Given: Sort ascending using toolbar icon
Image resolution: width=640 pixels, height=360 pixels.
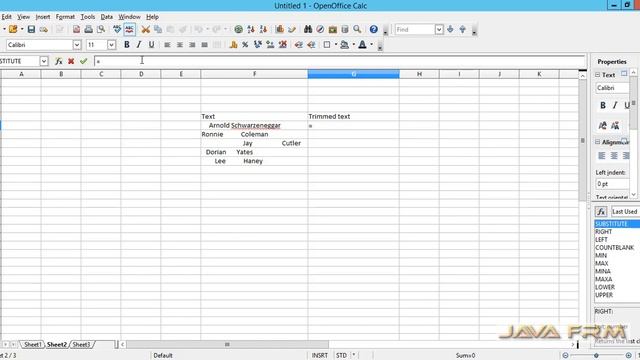Looking at the screenshot, I should (251, 29).
